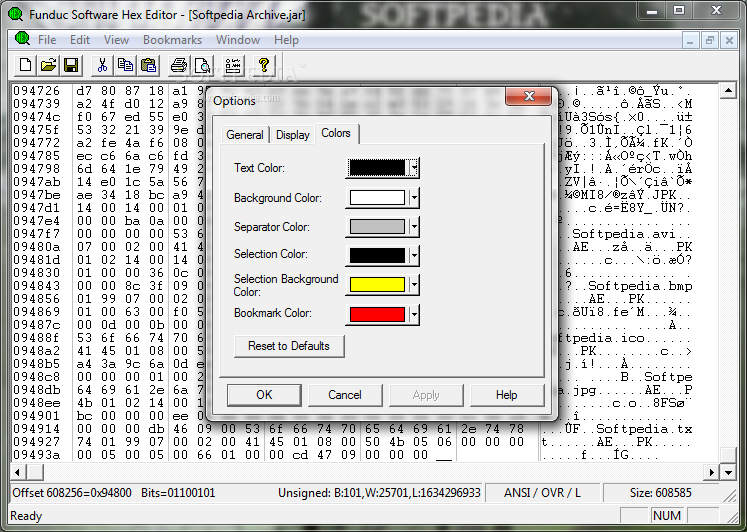The height and width of the screenshot is (532, 747).
Task: Switch to the Display tab
Action: [x=293, y=135]
